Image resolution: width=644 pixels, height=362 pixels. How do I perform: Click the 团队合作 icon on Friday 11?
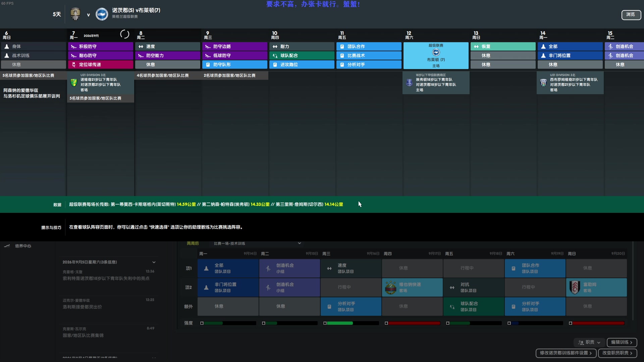coord(342,47)
